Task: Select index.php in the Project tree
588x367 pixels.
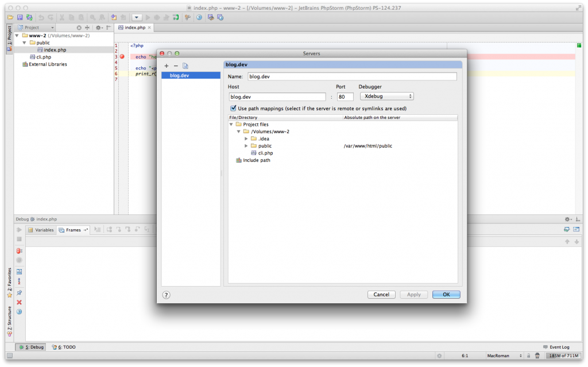Action: (55, 50)
